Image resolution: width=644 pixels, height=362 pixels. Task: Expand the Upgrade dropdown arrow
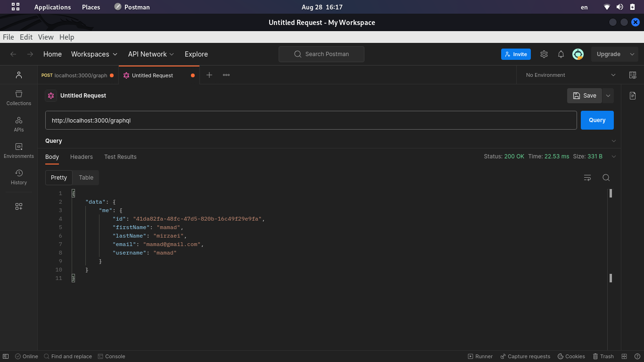point(632,54)
